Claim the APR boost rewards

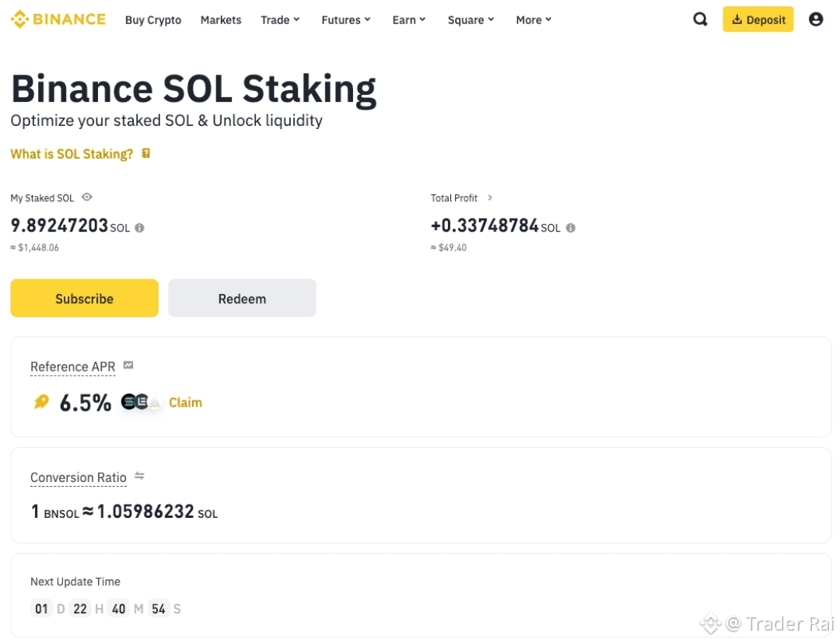(x=185, y=403)
